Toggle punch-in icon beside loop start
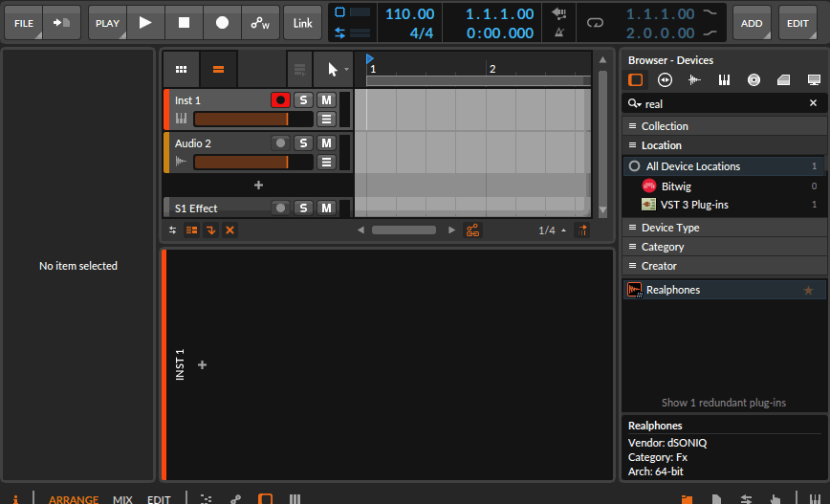 710,13
